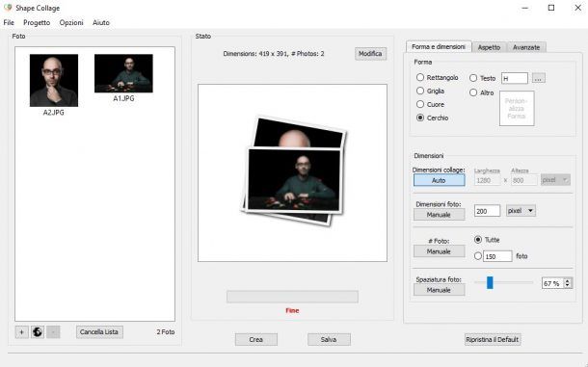588x367 pixels.
Task: Click the photo size 200 field
Action: pos(487,211)
